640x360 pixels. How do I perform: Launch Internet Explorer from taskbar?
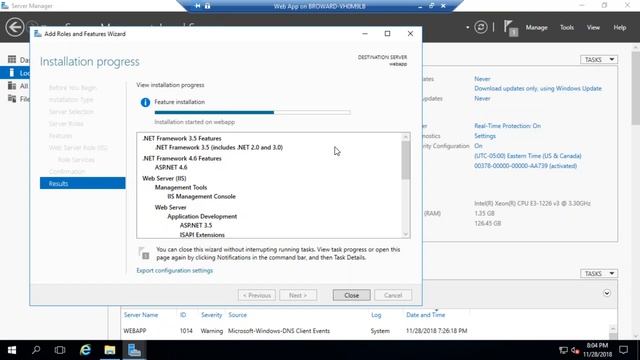(85, 350)
